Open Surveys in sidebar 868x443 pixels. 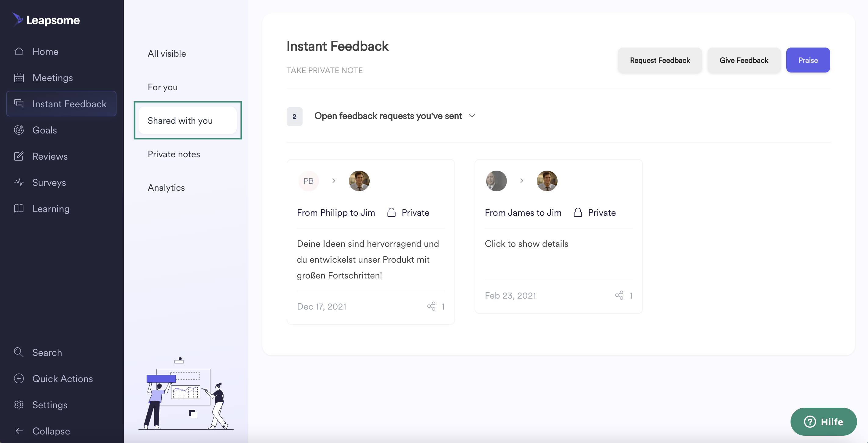49,182
